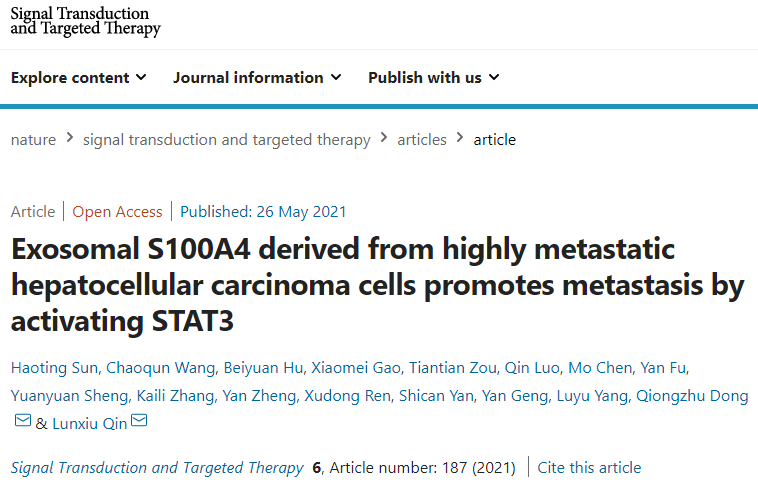Open author Lunxiu Qin's details

click(x=89, y=424)
